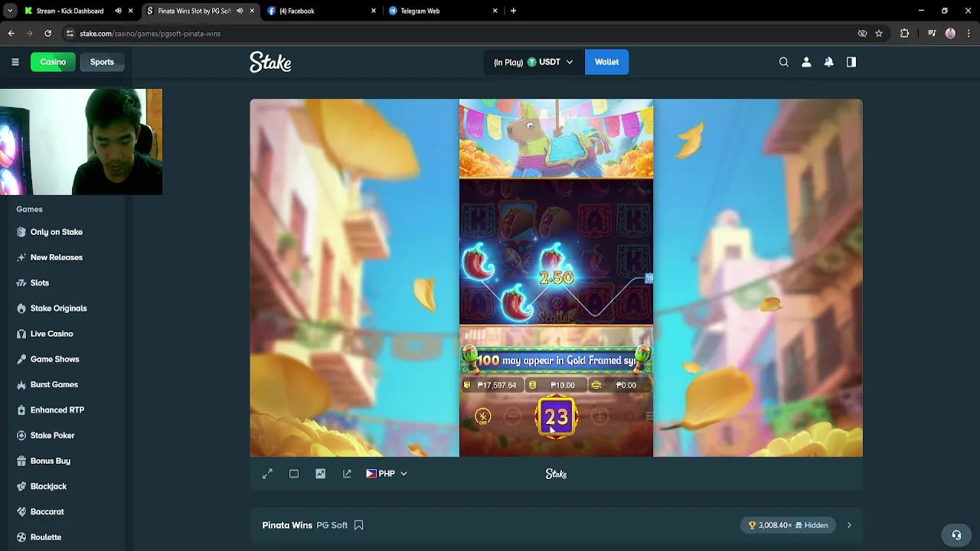Open site search with magnifier icon
Screen dimensions: 980x551
pyautogui.click(x=783, y=62)
